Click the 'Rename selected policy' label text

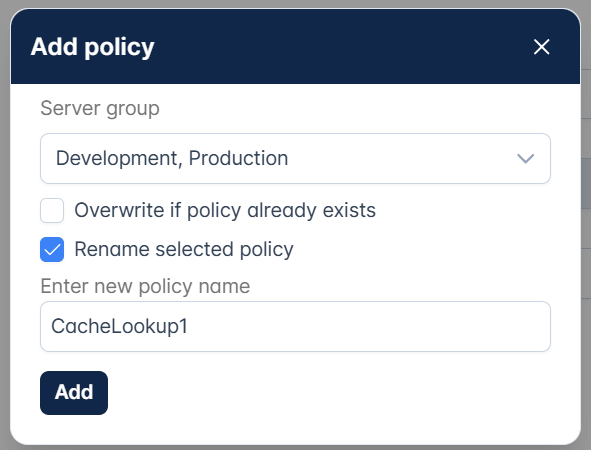coord(184,249)
